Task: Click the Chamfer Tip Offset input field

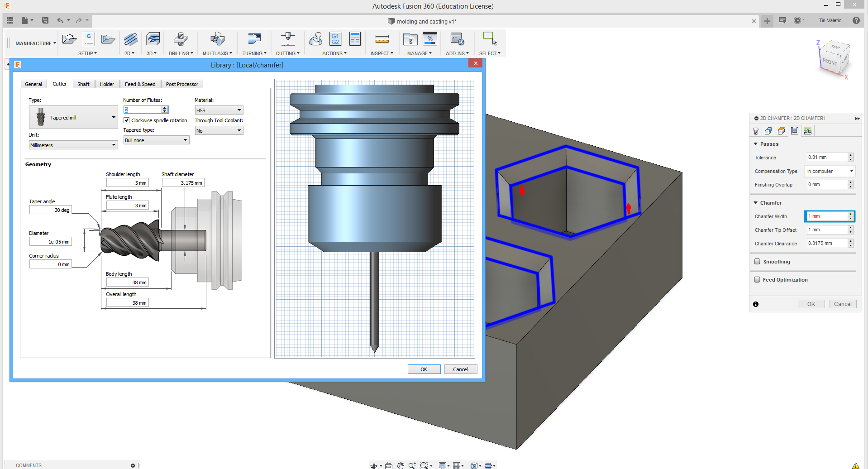Action: point(827,230)
